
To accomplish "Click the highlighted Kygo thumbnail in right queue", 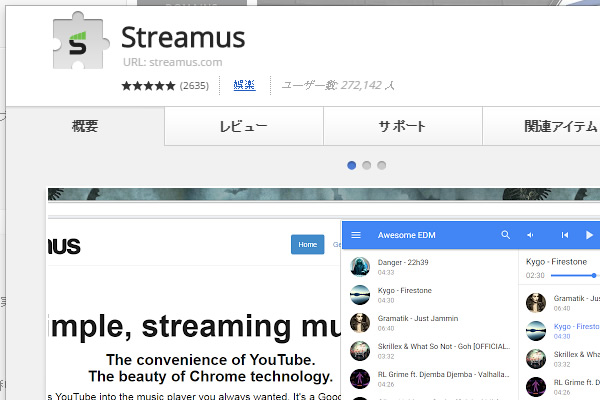I will click(536, 331).
